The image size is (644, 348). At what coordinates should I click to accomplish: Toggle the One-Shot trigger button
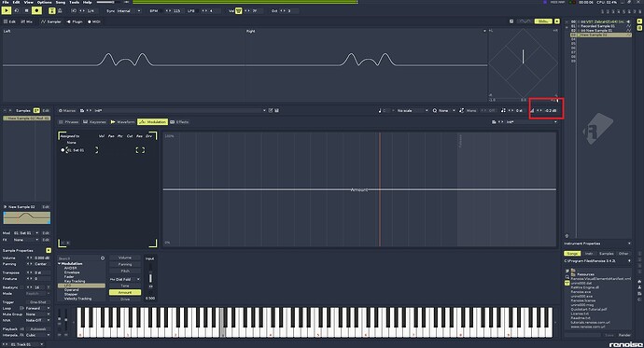[37, 302]
